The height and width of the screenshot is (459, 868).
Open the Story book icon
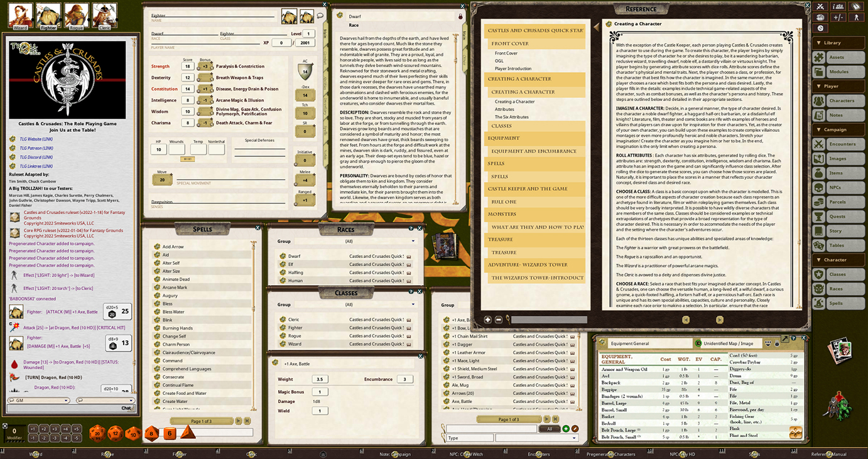tap(819, 230)
